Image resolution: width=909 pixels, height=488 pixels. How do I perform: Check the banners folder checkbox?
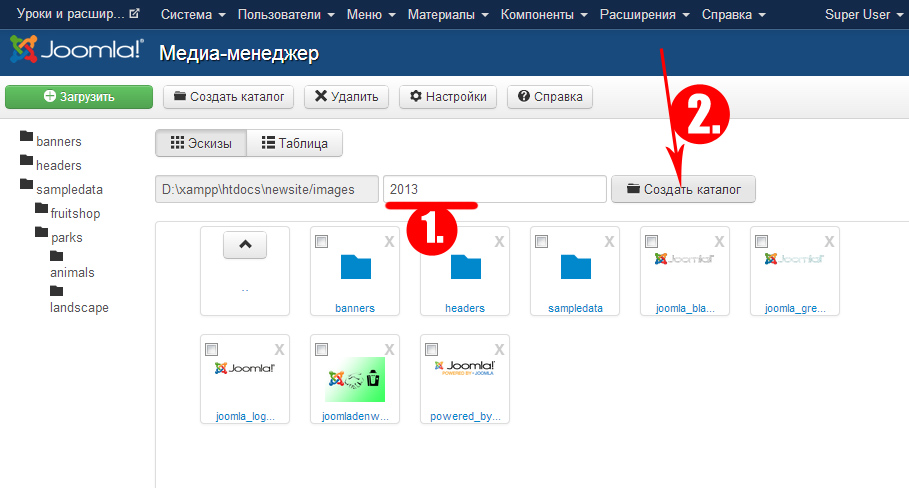(321, 242)
